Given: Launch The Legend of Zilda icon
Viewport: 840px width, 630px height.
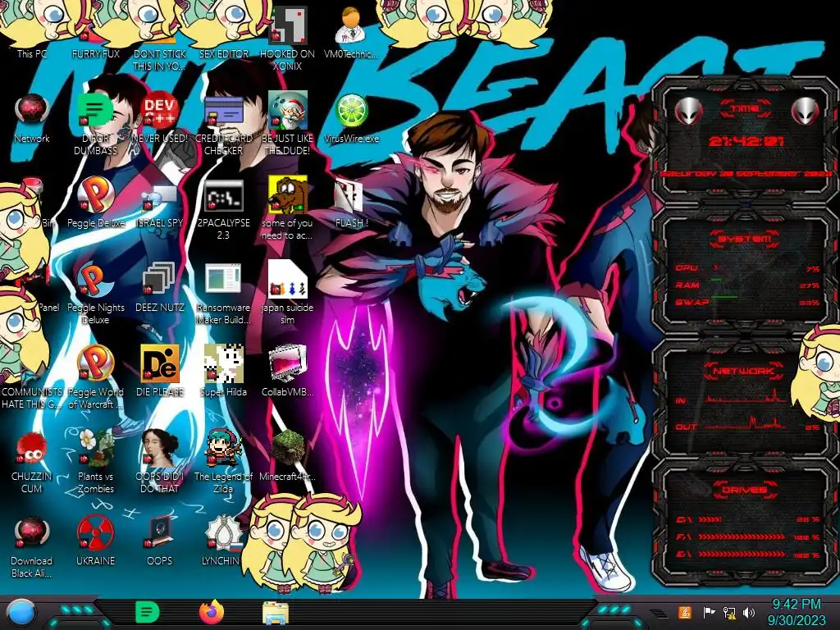Looking at the screenshot, I should coord(223,461).
